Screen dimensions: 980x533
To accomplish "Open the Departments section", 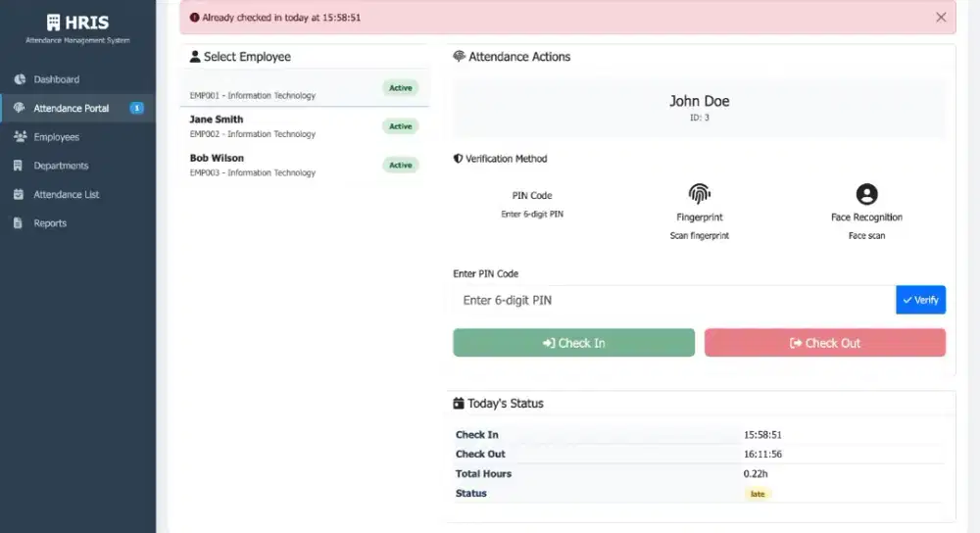I will (77, 166).
